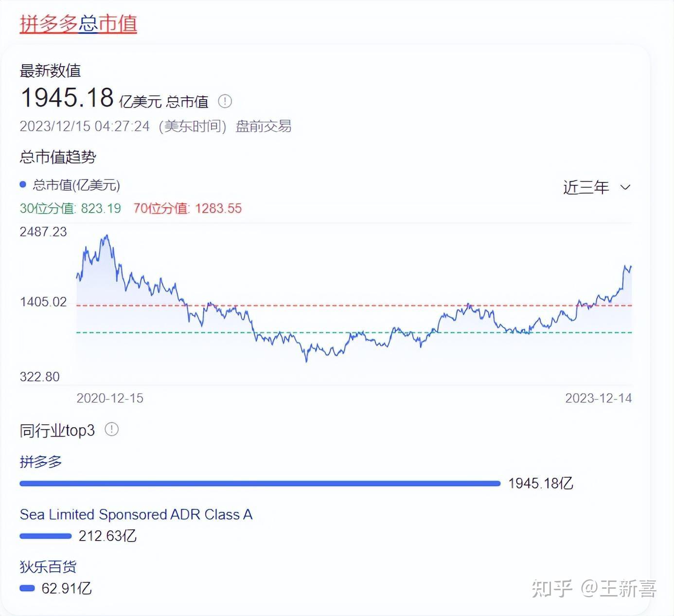
Task: Switch to the 最新数值 section
Action: (x=51, y=71)
